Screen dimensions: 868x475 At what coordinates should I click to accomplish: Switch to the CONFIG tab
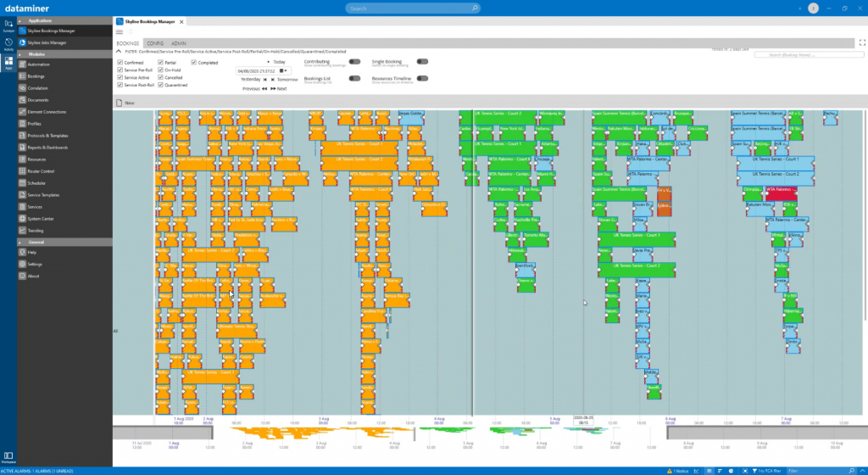tap(155, 42)
